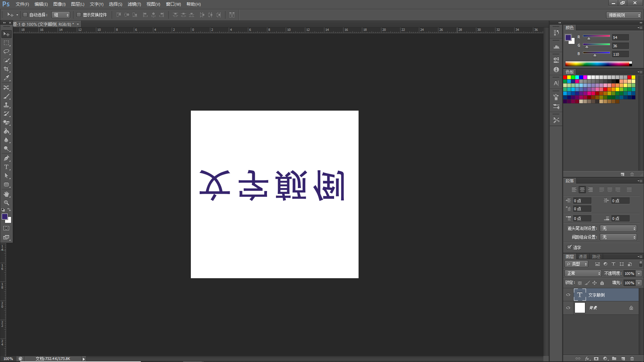
Task: Activate the Crop tool
Action: pyautogui.click(x=6, y=69)
